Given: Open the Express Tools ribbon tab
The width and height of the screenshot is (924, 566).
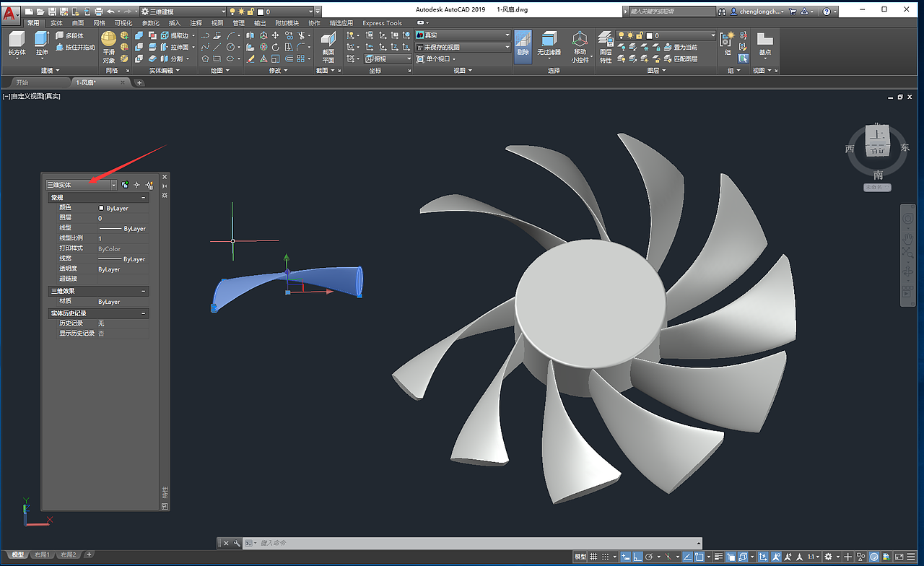Looking at the screenshot, I should click(x=382, y=23).
